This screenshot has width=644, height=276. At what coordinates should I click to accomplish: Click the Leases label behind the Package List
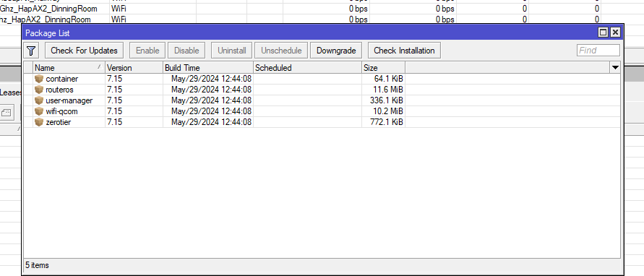(x=11, y=92)
